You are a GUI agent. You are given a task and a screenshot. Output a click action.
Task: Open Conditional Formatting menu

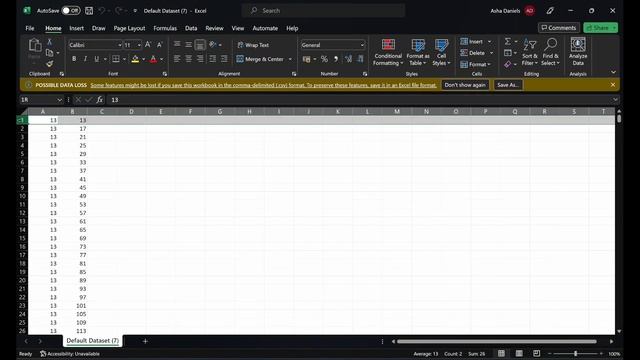[388, 52]
